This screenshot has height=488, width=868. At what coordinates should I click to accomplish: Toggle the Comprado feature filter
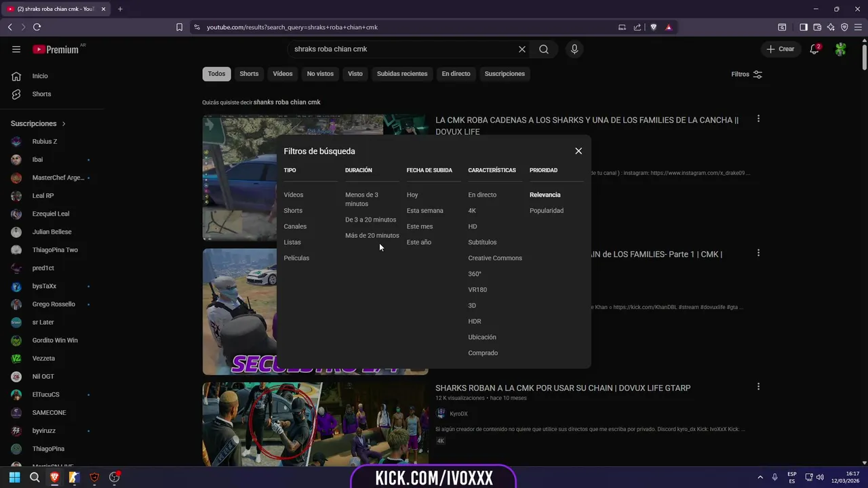pyautogui.click(x=483, y=353)
